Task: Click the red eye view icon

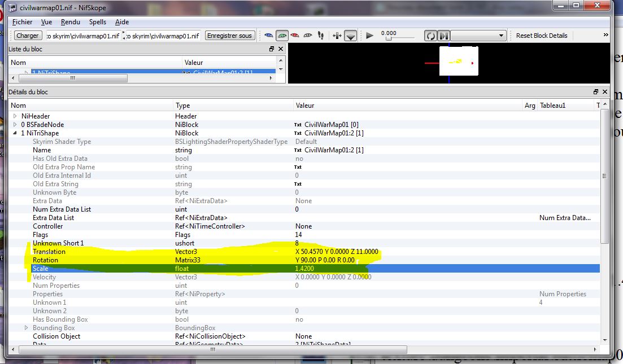Action: (x=295, y=36)
